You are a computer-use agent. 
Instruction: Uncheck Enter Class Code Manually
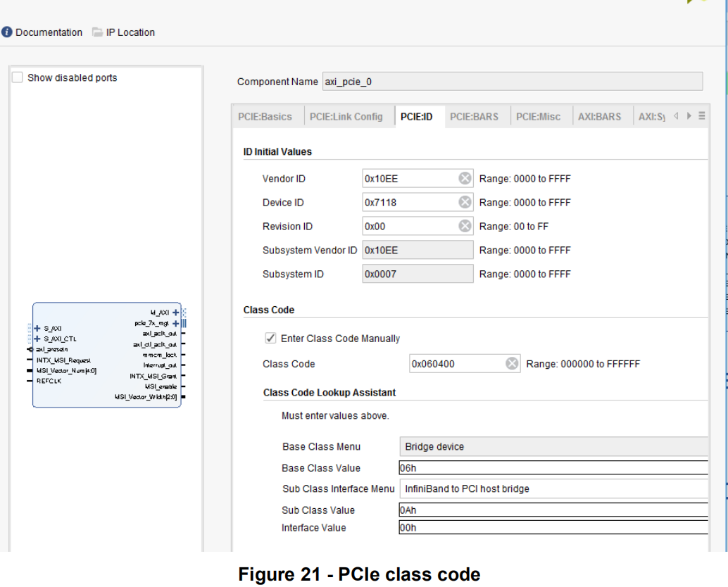[270, 338]
